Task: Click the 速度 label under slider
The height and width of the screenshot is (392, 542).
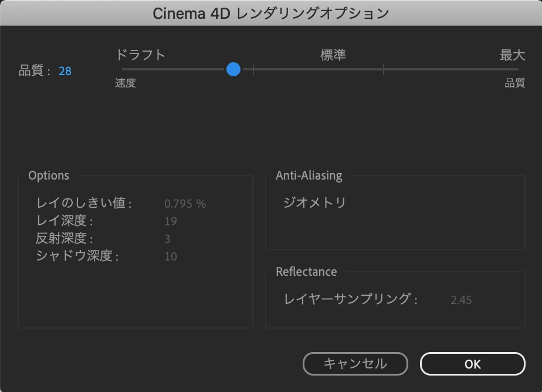Action: [x=126, y=83]
